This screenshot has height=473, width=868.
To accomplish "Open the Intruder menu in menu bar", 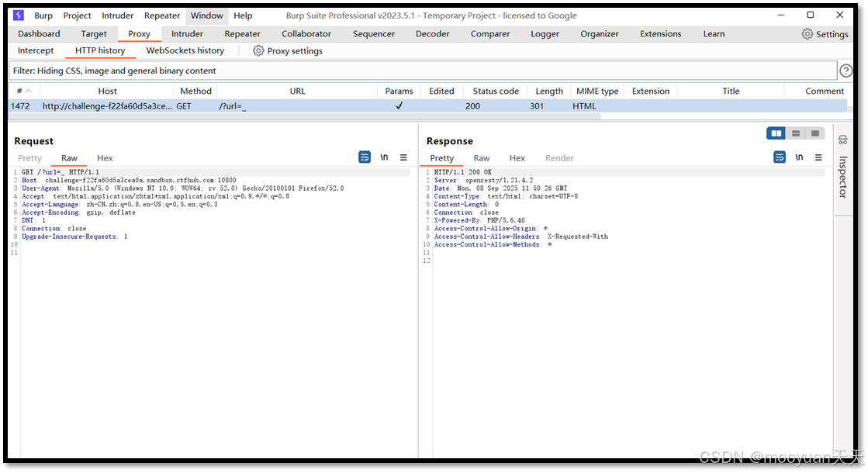I will tap(117, 16).
